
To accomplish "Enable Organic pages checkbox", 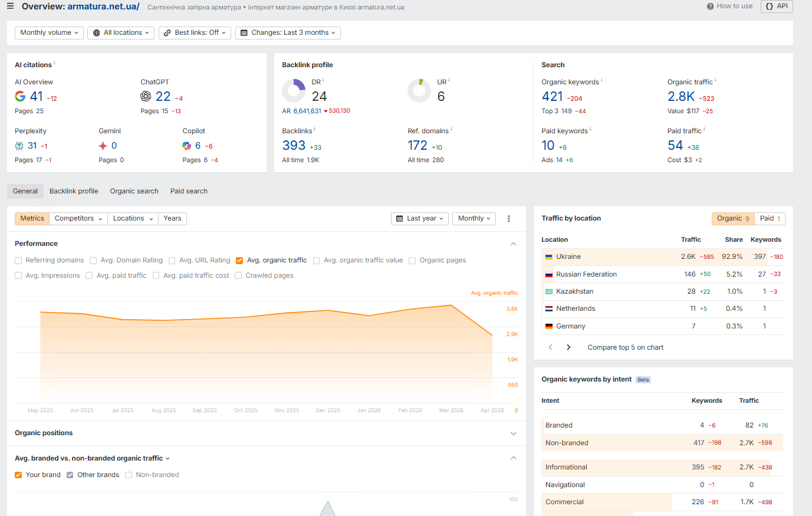I will point(412,261).
